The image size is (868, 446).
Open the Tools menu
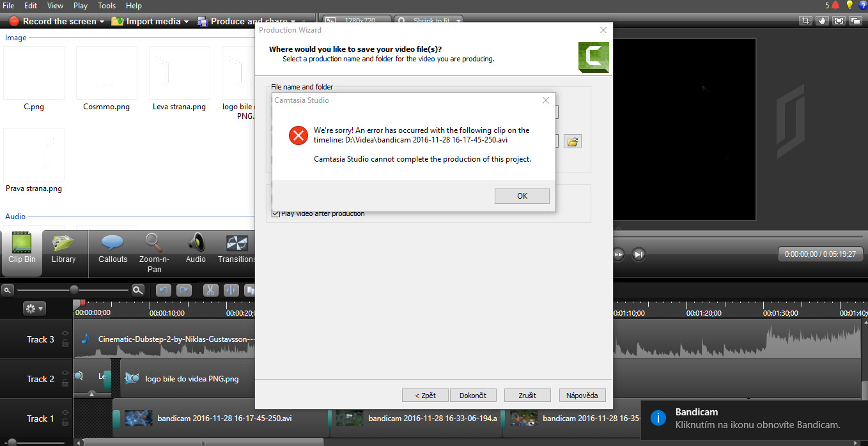tap(107, 5)
